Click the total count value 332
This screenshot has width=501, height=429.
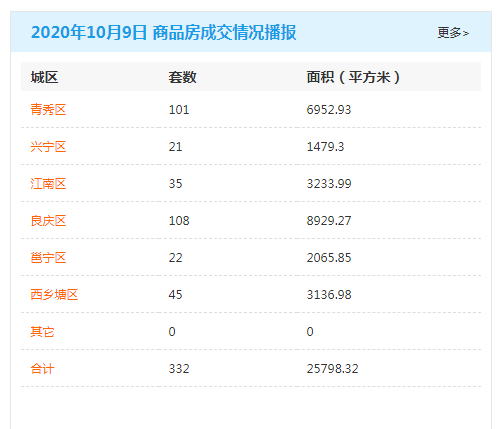[x=179, y=369]
